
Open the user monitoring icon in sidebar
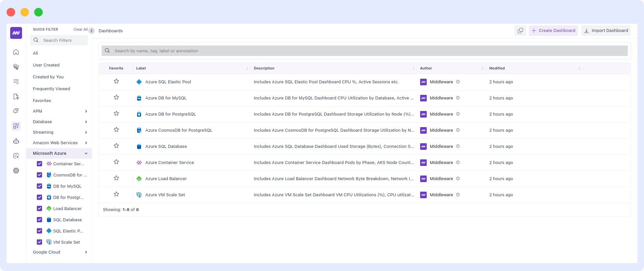[16, 156]
